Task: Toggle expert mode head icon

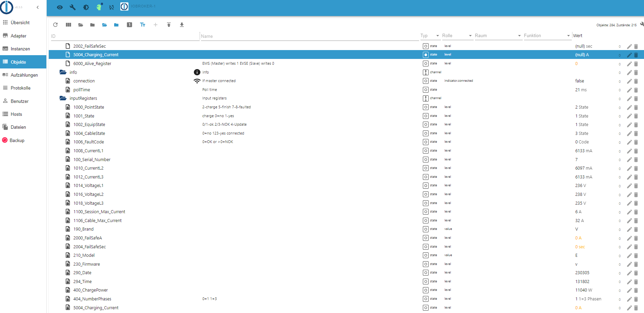Action: click(x=99, y=7)
